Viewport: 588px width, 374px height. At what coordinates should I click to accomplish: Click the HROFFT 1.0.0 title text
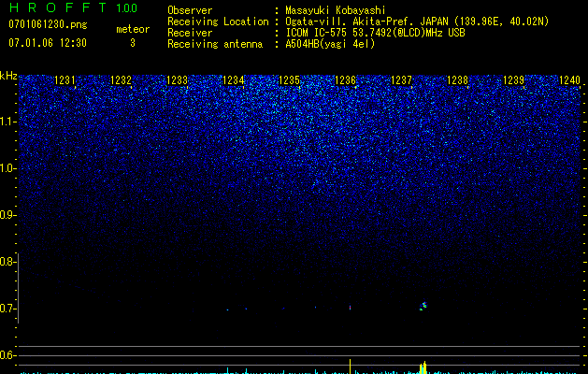pos(73,7)
